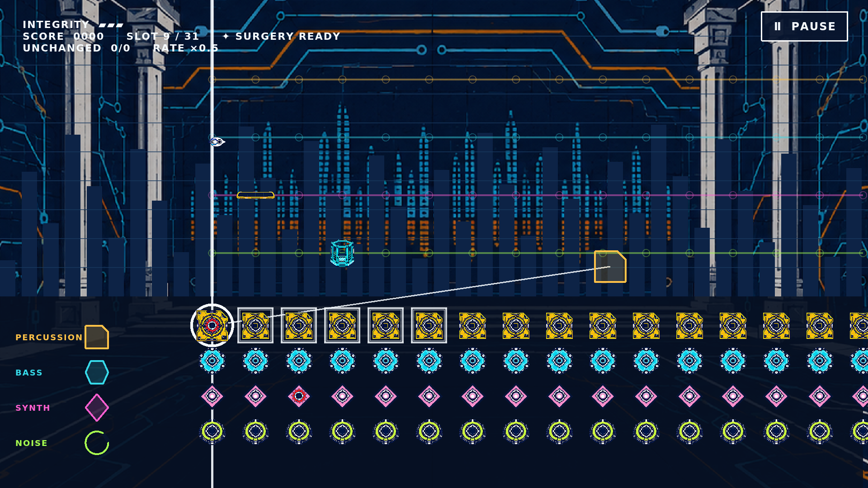Click the third bass gear step cell
This screenshot has width=868, height=488.
[x=299, y=361]
